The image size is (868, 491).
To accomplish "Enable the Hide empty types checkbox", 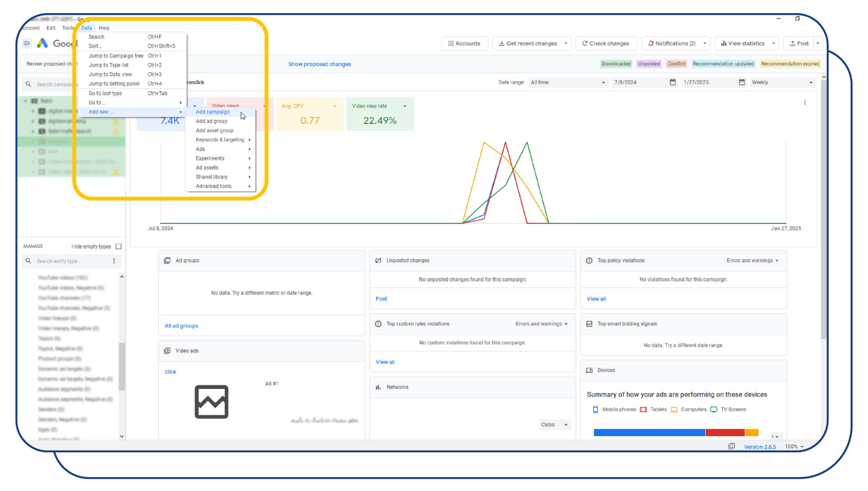I will tap(118, 246).
